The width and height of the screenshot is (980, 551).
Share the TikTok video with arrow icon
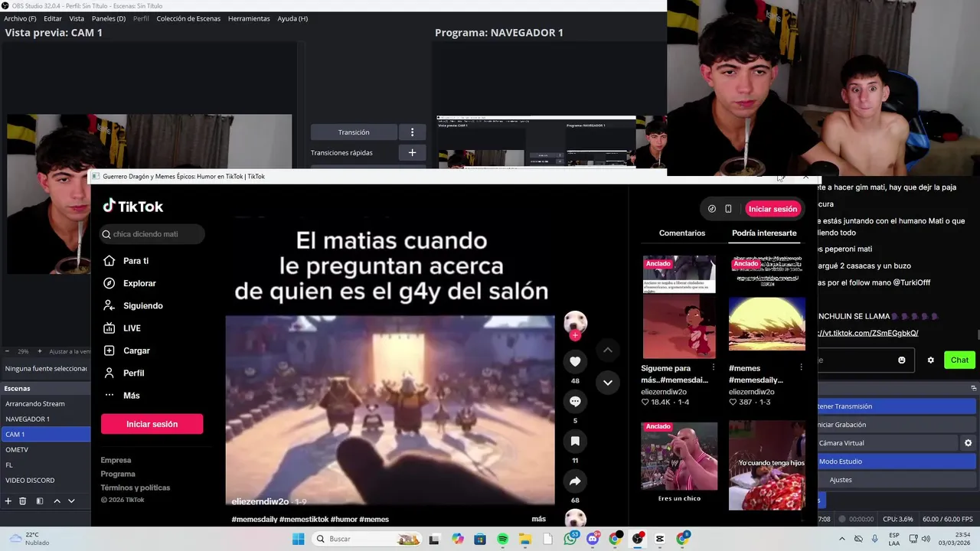[x=575, y=481]
